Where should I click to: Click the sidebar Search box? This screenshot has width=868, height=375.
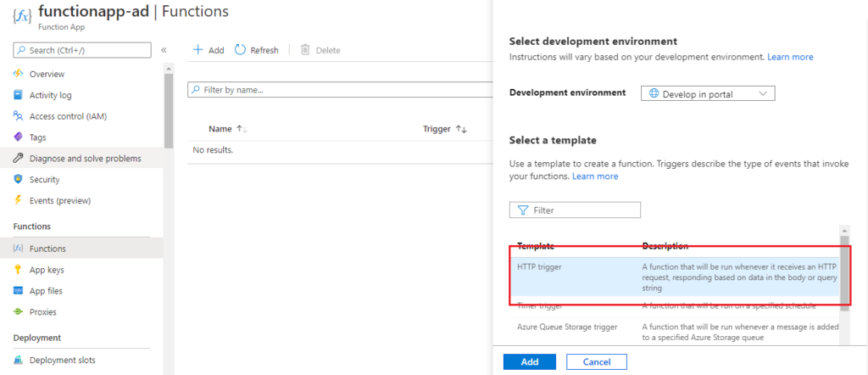(82, 50)
